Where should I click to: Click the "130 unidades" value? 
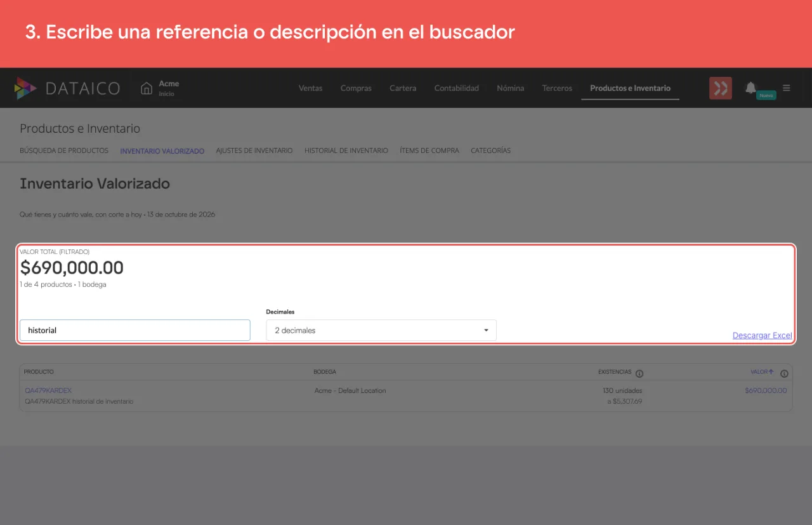(622, 390)
